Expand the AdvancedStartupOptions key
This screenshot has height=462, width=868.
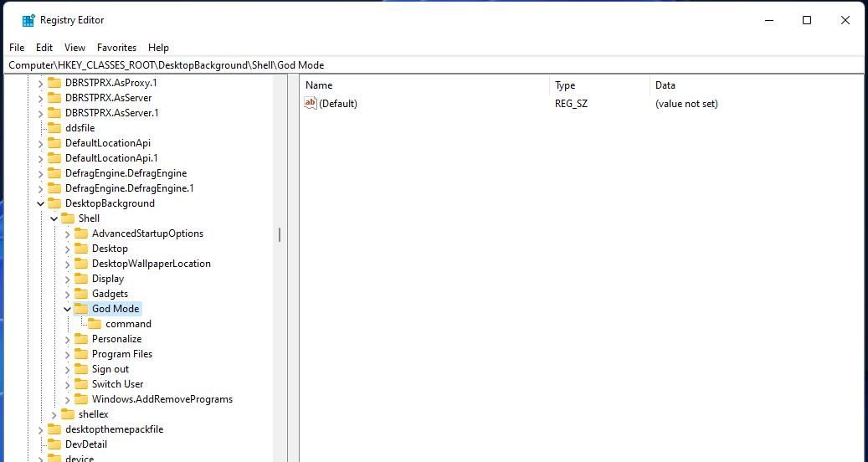67,234
